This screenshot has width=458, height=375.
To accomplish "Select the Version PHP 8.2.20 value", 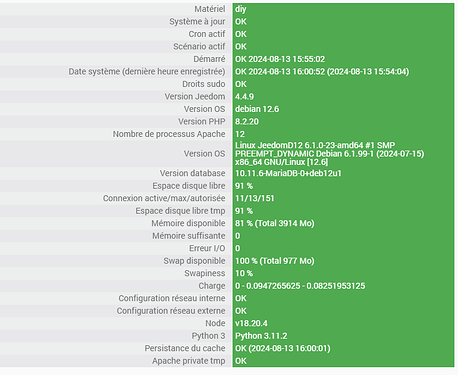I will pos(247,122).
